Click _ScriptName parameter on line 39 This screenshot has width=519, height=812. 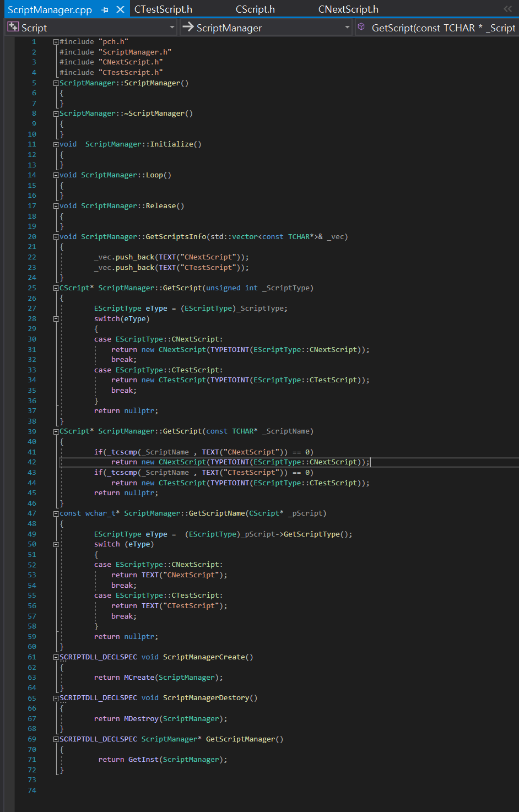point(285,431)
